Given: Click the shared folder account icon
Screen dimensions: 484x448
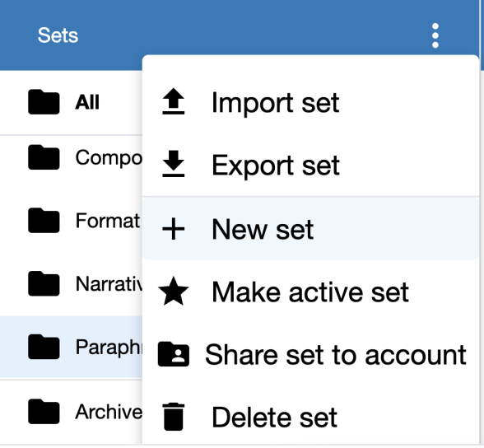Looking at the screenshot, I should [174, 354].
